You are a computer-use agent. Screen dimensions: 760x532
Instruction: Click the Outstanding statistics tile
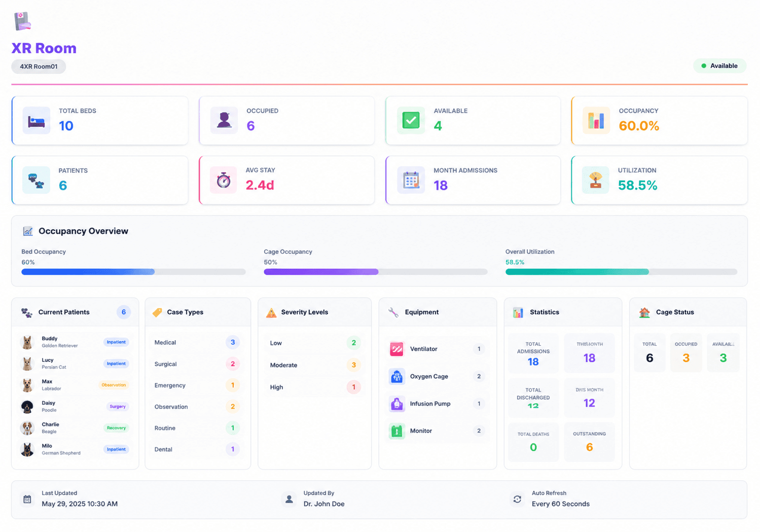pyautogui.click(x=589, y=442)
